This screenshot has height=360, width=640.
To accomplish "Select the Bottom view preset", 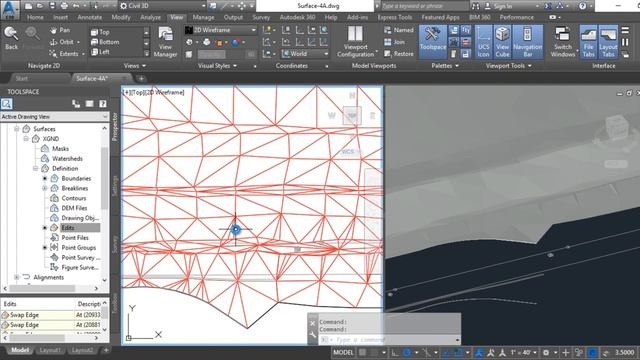I will click(x=105, y=42).
